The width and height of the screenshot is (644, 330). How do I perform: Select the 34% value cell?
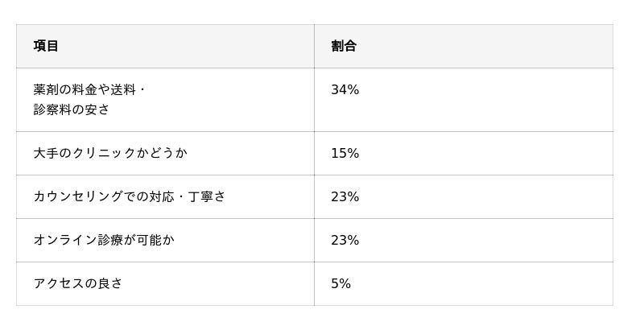click(x=345, y=90)
